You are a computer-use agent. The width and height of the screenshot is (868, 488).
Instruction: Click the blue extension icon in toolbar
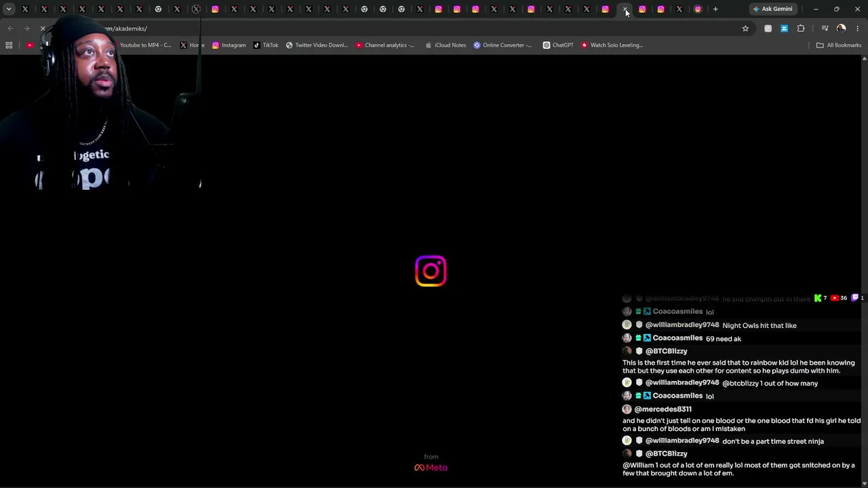[784, 28]
